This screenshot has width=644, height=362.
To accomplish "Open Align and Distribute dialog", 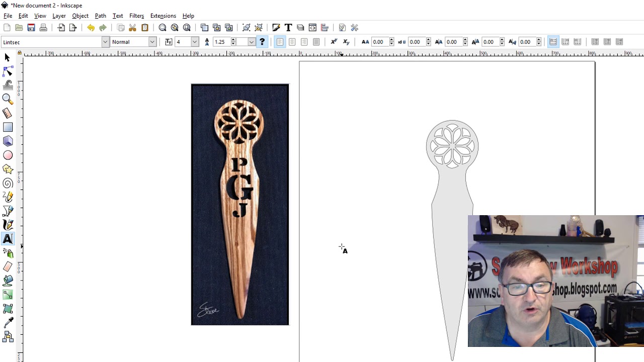I will coord(325,28).
